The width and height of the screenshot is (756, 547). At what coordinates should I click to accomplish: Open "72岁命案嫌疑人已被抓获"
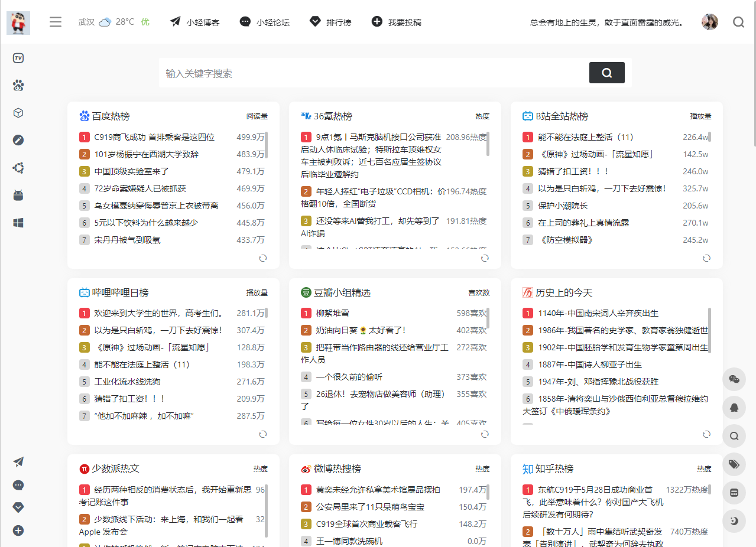pos(140,188)
